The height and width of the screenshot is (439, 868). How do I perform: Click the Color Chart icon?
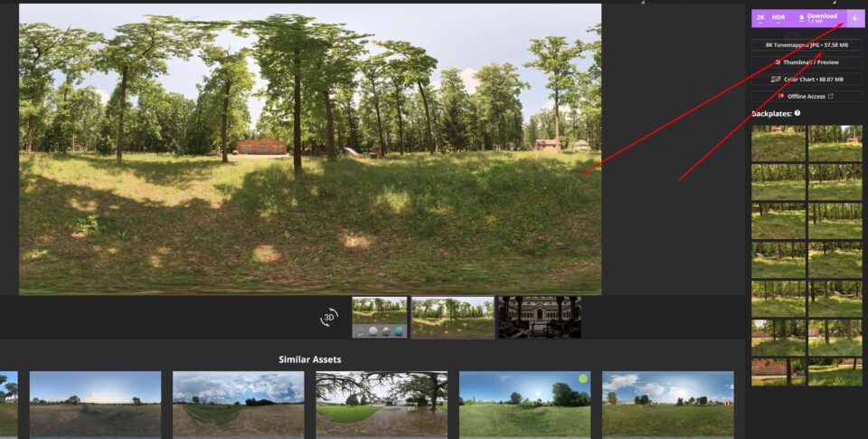tap(776, 79)
